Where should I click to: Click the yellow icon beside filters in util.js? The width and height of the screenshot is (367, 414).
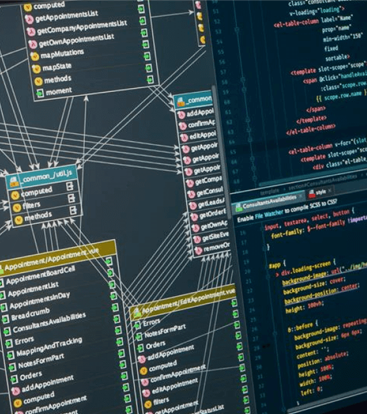tap(17, 207)
